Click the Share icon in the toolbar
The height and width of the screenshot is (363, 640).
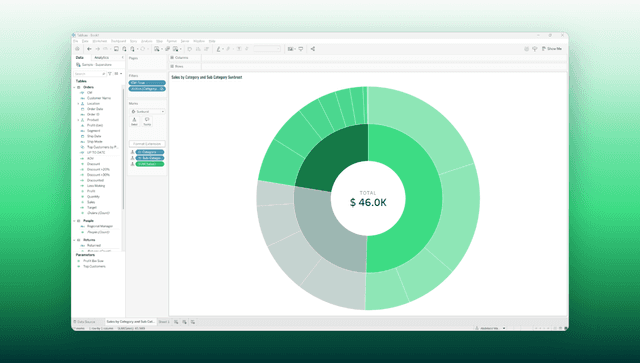pyautogui.click(x=313, y=49)
